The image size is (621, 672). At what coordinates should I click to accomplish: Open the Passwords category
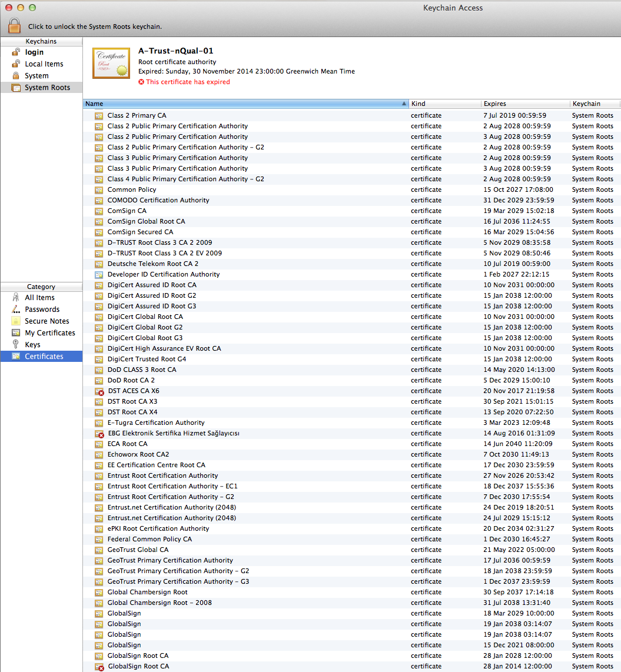coord(41,310)
